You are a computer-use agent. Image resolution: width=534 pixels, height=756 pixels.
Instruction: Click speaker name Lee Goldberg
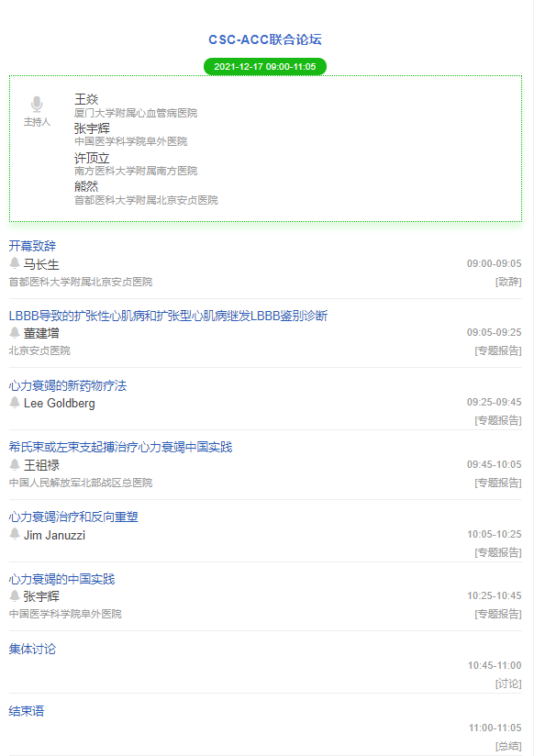(60, 403)
